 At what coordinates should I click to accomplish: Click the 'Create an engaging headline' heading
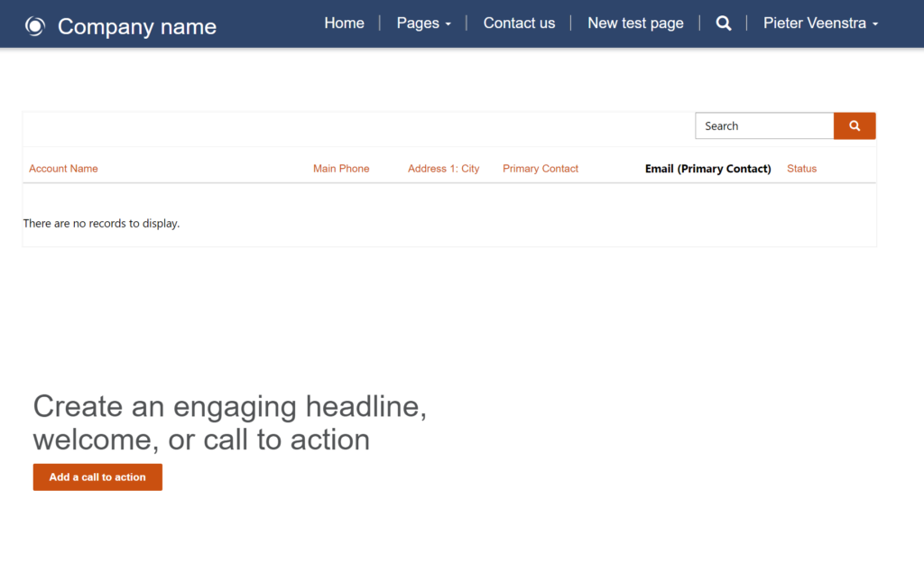(230, 422)
